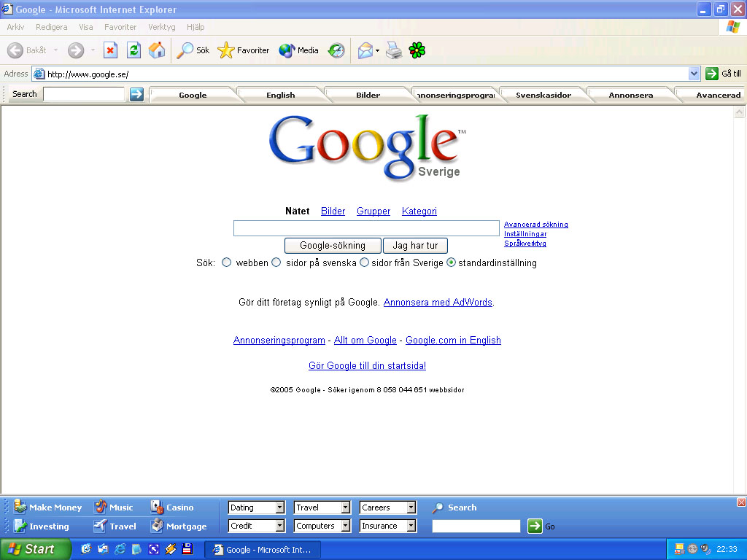Viewport: 747px width, 560px height.
Task: Click the Back (Bakåt) arrow icon
Action: pyautogui.click(x=15, y=50)
